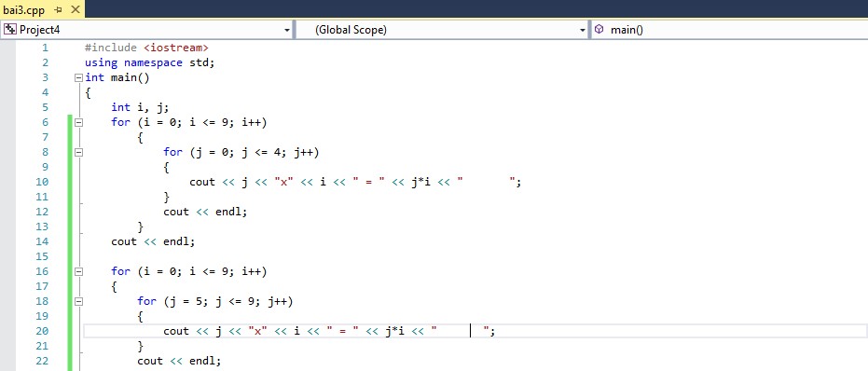The image size is (868, 371).
Task: Click the main() function cube icon
Action: point(599,30)
